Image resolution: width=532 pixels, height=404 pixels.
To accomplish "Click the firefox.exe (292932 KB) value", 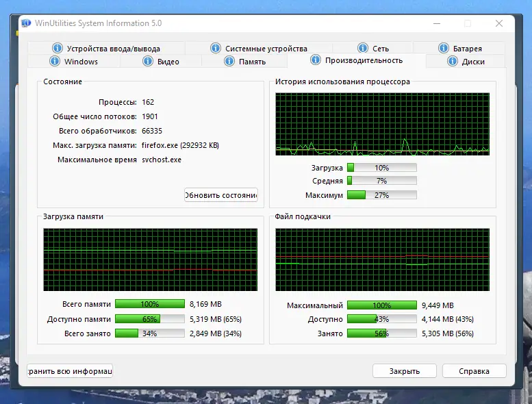I will pos(180,145).
